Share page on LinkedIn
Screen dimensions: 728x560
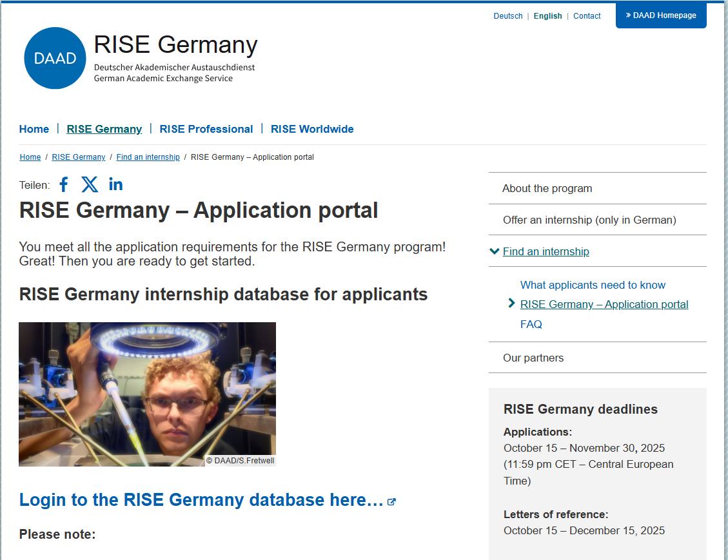tap(115, 185)
